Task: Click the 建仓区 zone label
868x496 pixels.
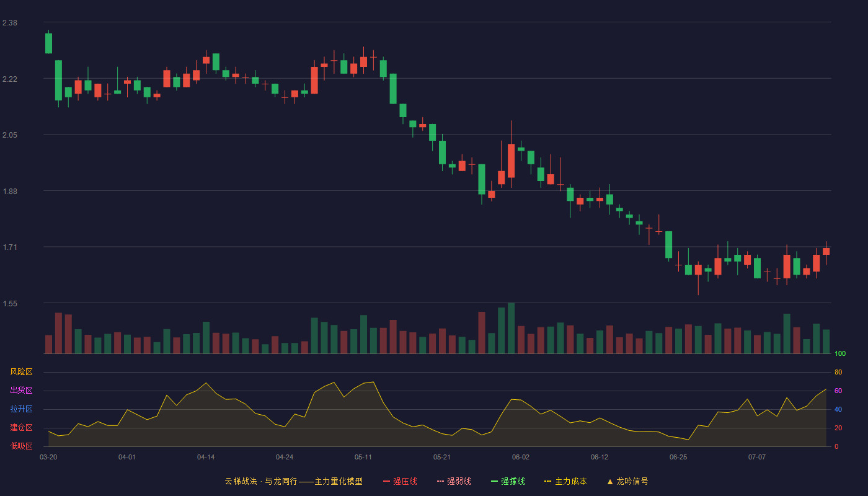Action: tap(21, 428)
